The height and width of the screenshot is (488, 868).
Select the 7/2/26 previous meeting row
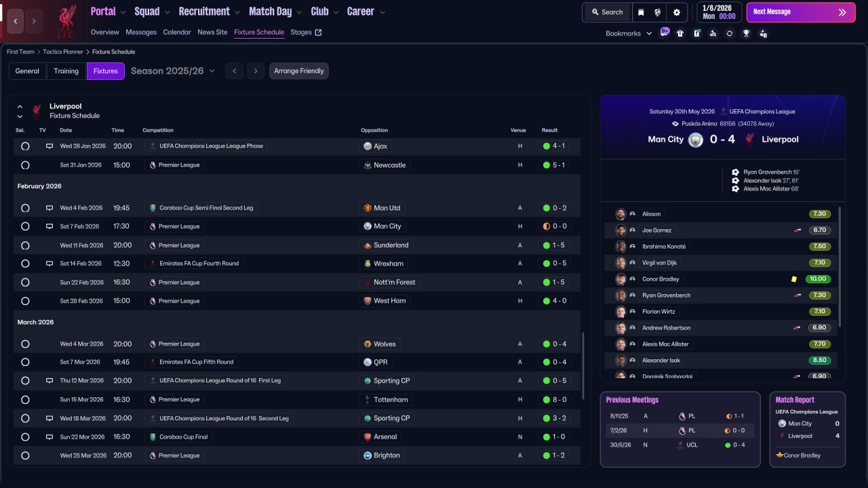coord(679,430)
